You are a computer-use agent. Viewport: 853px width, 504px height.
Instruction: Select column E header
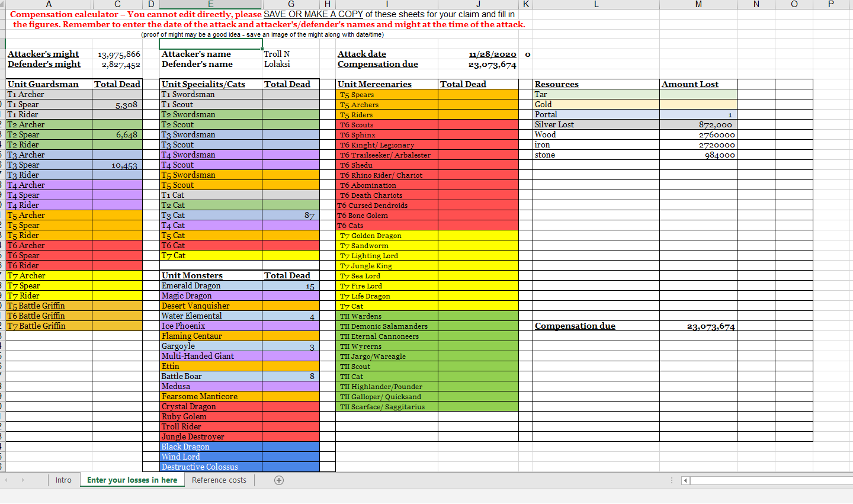pyautogui.click(x=210, y=4)
